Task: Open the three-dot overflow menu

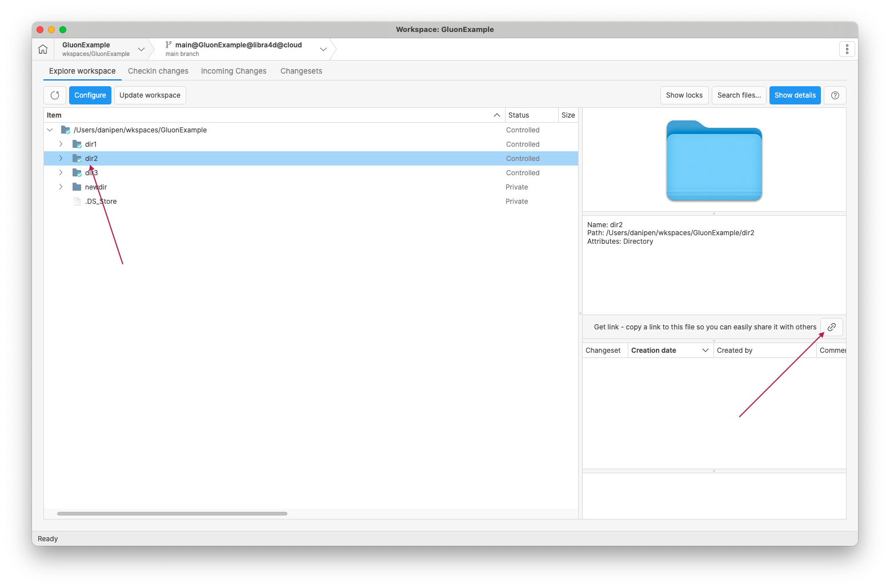Action: click(x=847, y=49)
